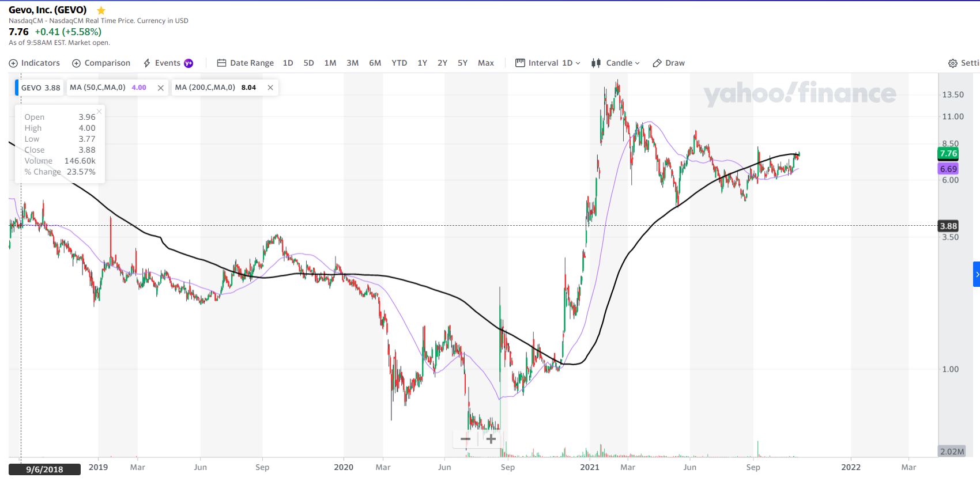Click the Volume 146.60k row in tooltip
This screenshot has height=485, width=980.
pos(60,161)
